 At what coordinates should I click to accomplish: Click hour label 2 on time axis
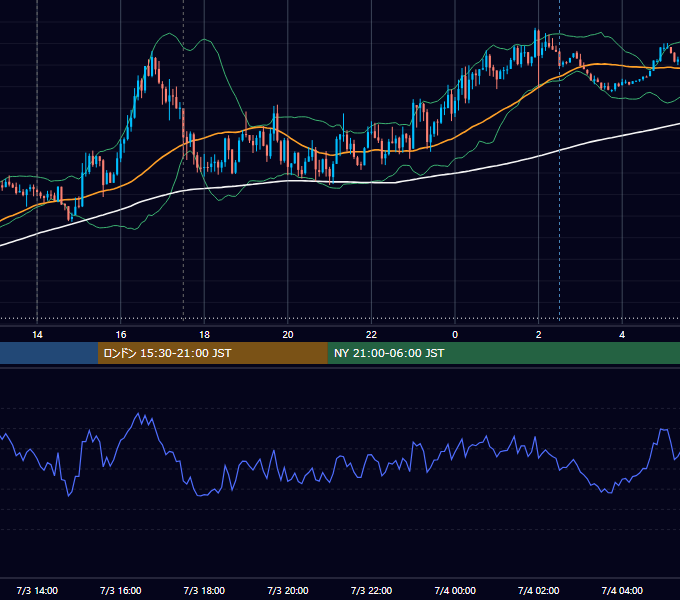539,335
